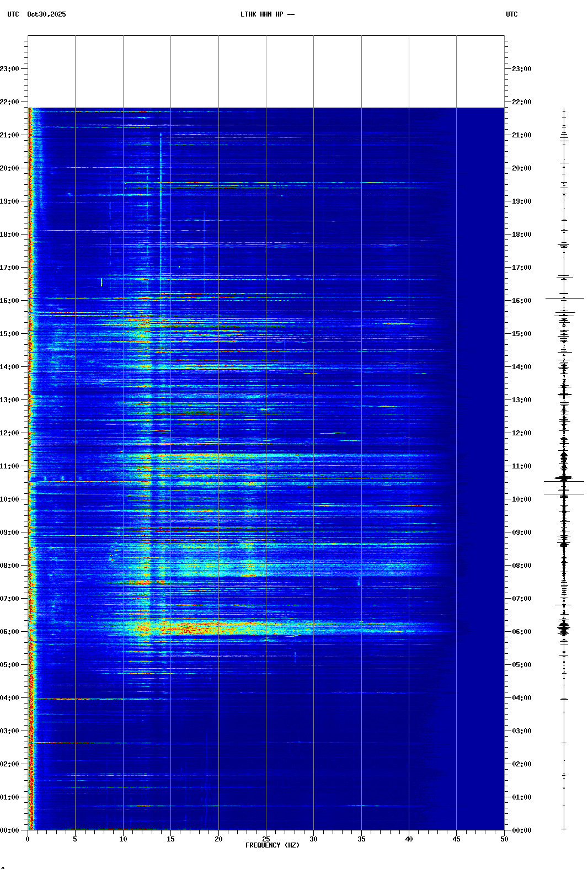Click the 23:00 label on right time axis
Viewport: 588px width, 874px height.
pos(521,69)
